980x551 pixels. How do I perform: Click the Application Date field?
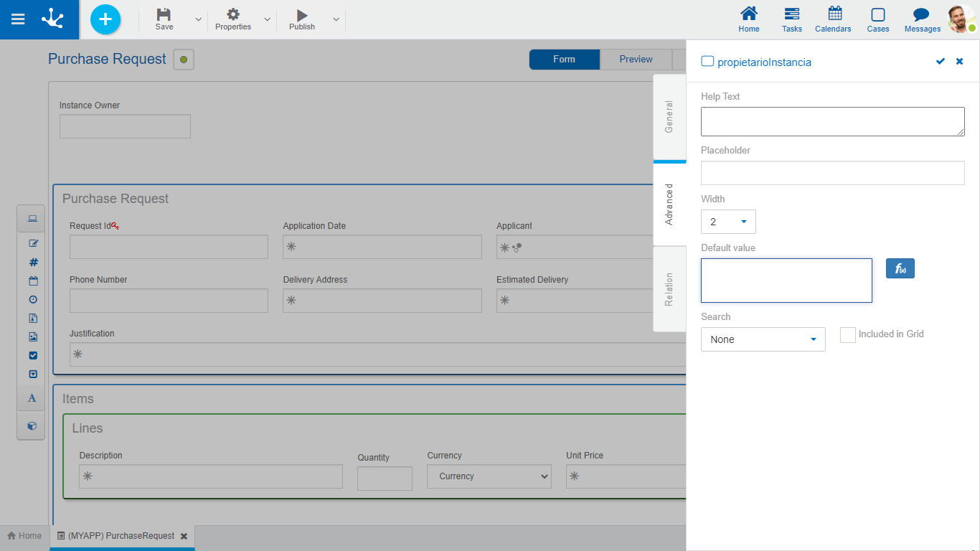(x=382, y=247)
